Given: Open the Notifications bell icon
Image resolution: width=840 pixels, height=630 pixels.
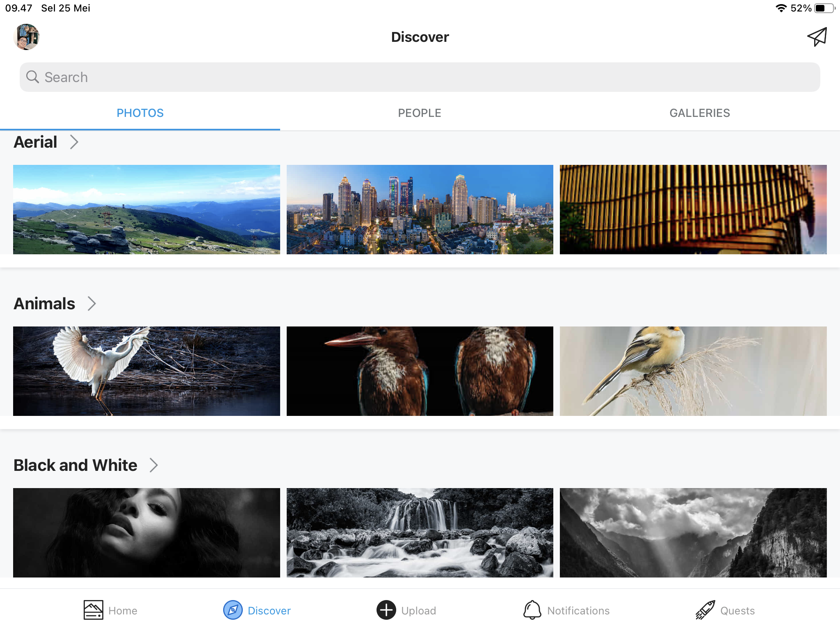Looking at the screenshot, I should (532, 610).
